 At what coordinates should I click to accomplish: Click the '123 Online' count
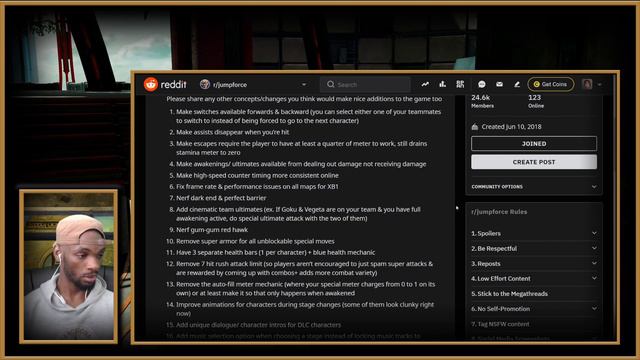[536, 101]
